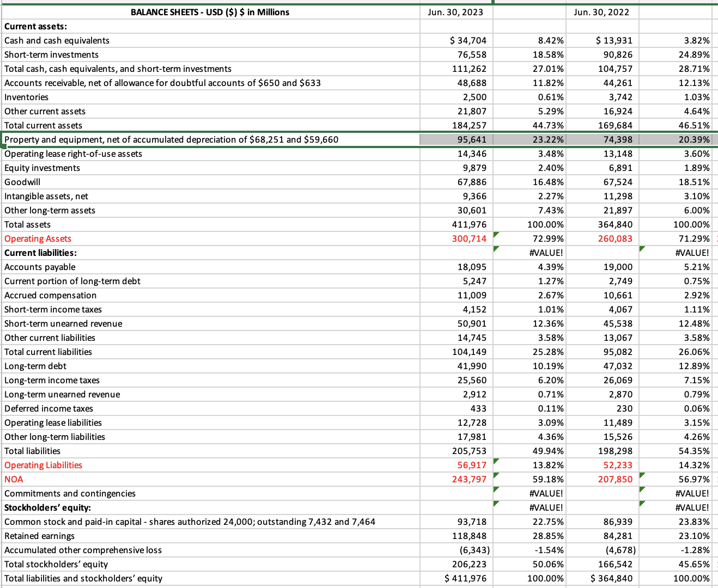Select the BALANCE SHEETS title cell
Image resolution: width=718 pixels, height=588 pixels.
pos(210,12)
